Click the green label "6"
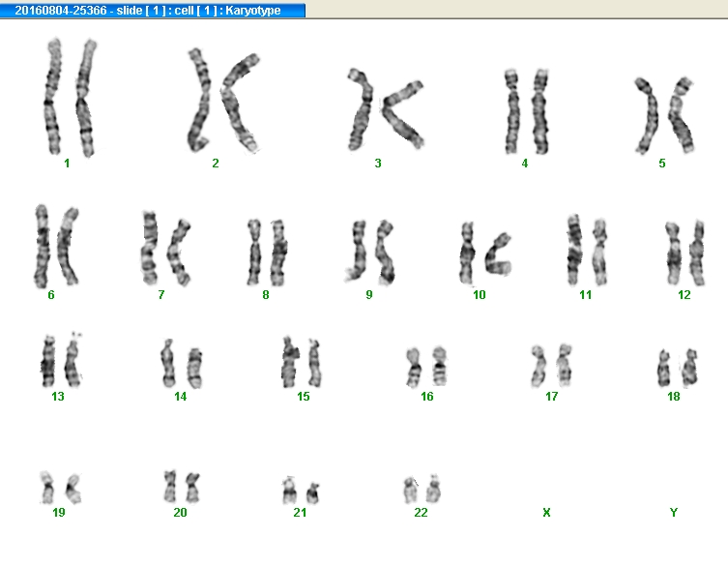 coord(51,295)
